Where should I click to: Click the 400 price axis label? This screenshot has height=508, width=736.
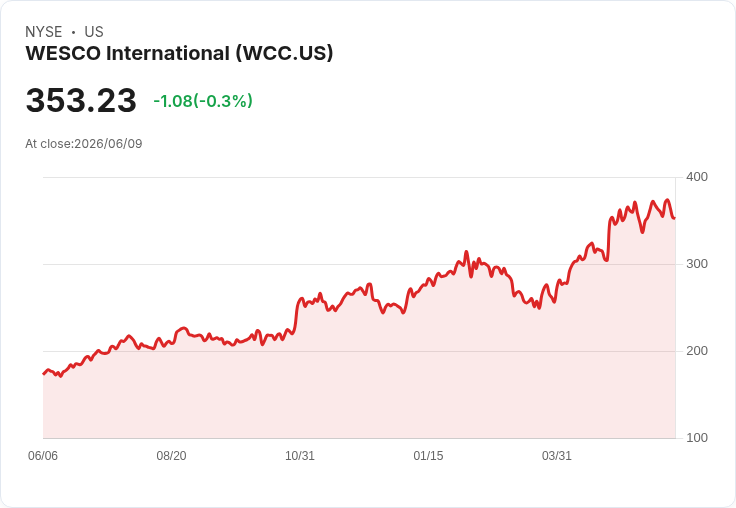pos(697,177)
